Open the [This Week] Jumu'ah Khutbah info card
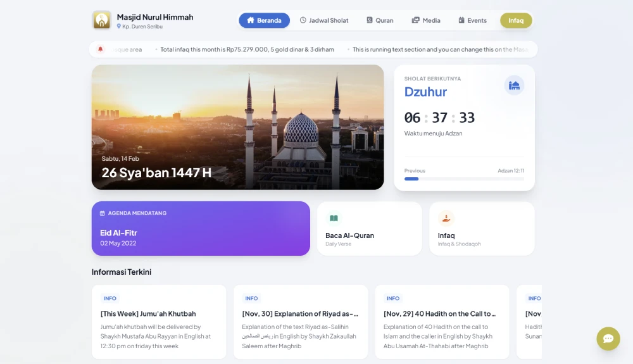 [x=159, y=322]
